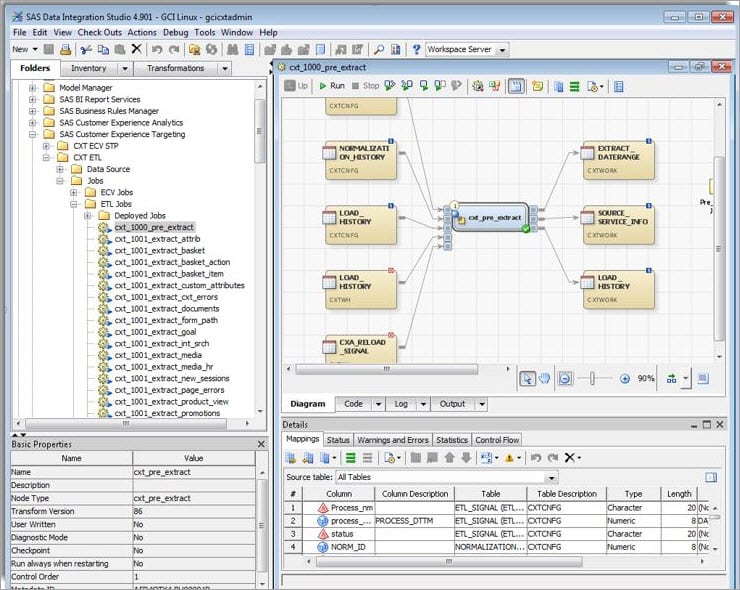Screen dimensions: 740x590
Task: Close the Basic Properties panel
Action: 261,444
